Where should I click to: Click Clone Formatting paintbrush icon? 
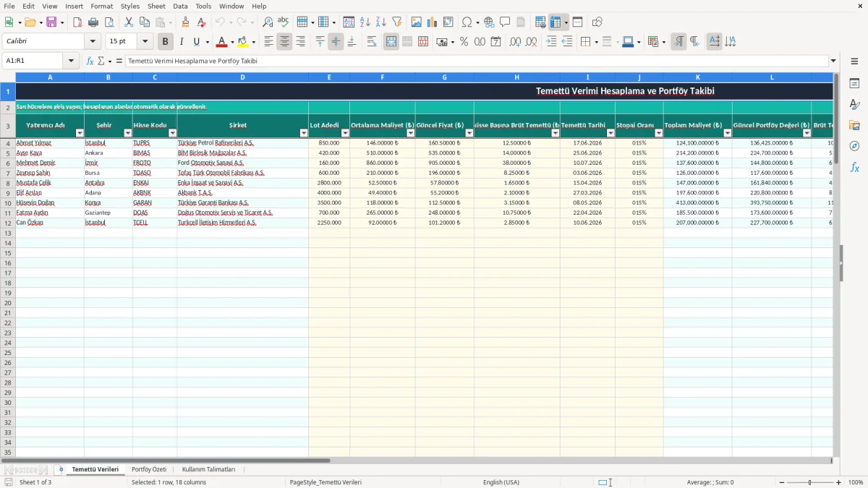point(185,22)
